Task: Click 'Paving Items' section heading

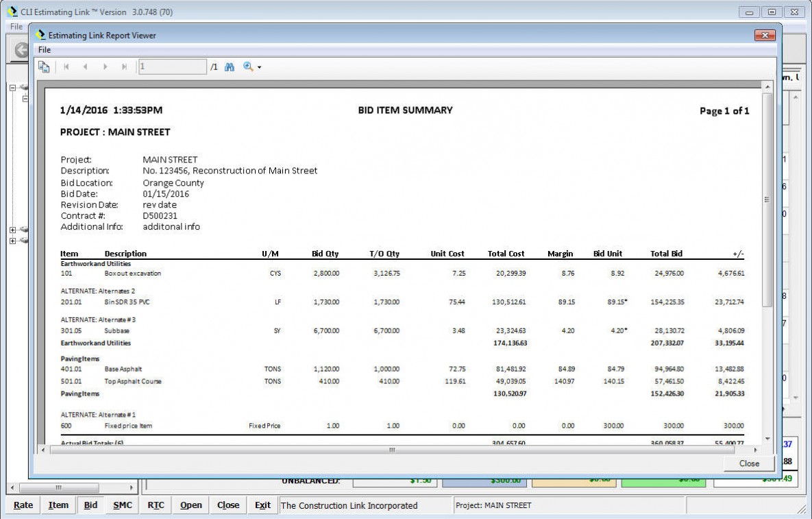Action: click(80, 359)
